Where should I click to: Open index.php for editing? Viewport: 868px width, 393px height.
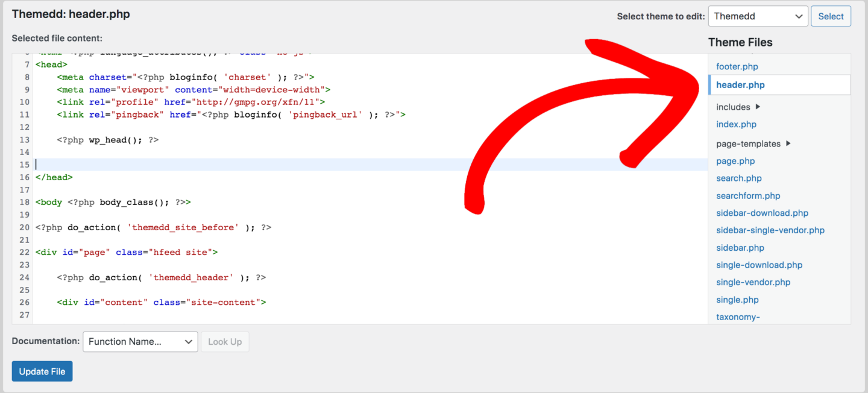point(736,124)
